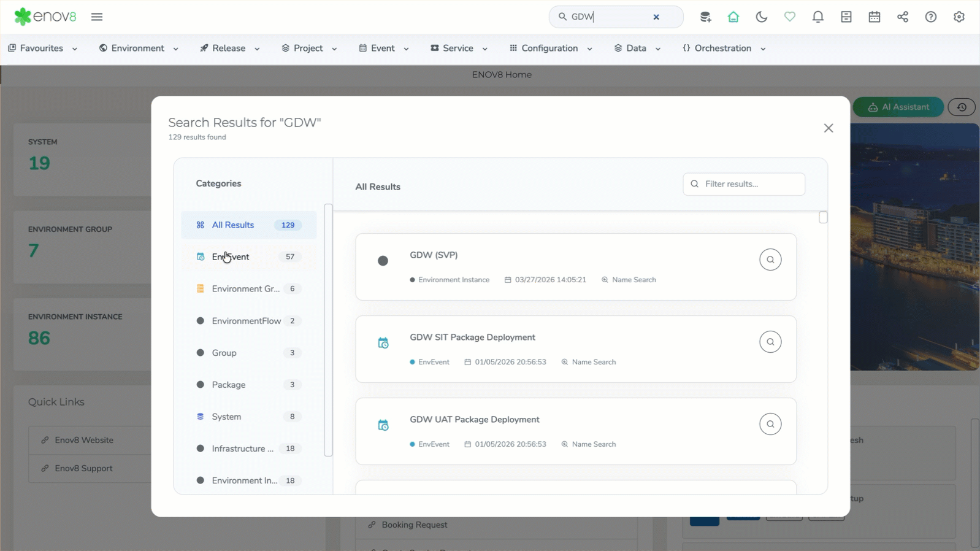The height and width of the screenshot is (551, 980).
Task: Click the AI Assistant button
Action: click(898, 107)
